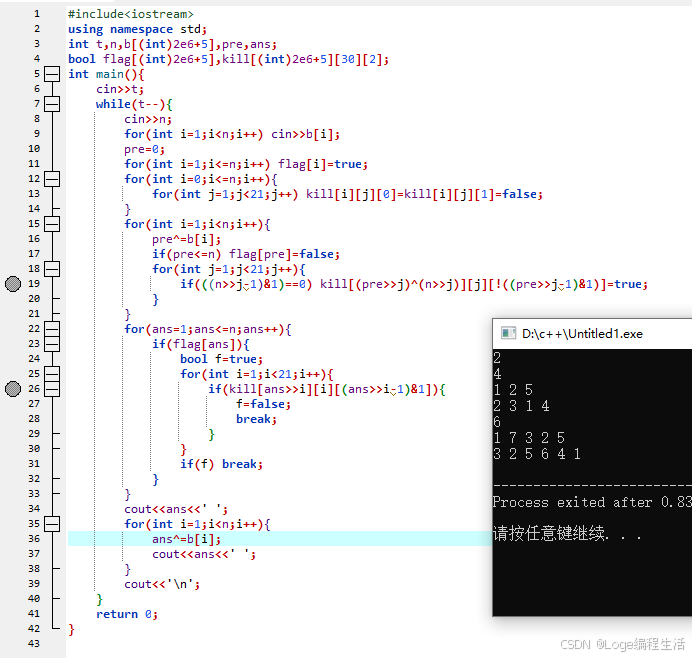Toggle the breakpoint marker on line 19
Screen dimensions: 692x658
[13, 284]
